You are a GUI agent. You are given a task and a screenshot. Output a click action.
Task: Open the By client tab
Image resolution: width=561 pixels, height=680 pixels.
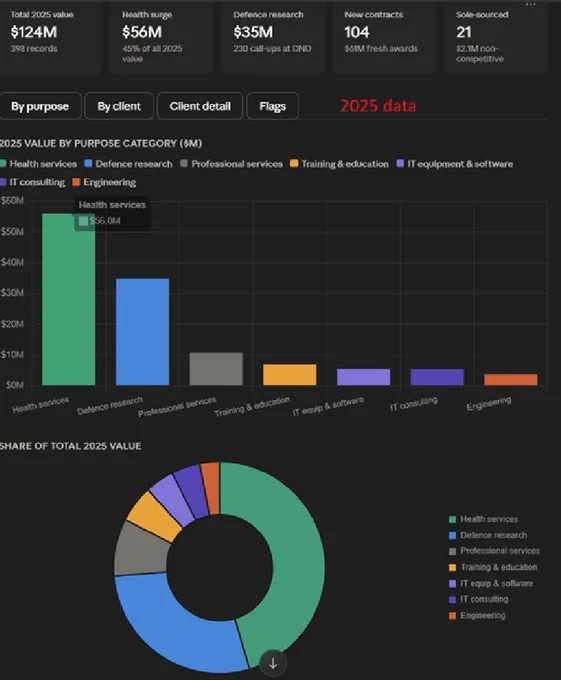click(119, 106)
